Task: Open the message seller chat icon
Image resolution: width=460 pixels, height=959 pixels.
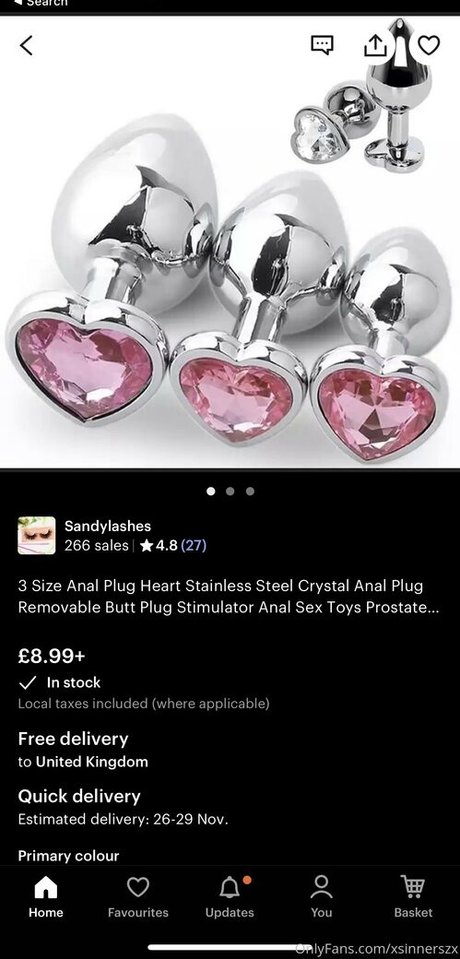Action: click(322, 45)
